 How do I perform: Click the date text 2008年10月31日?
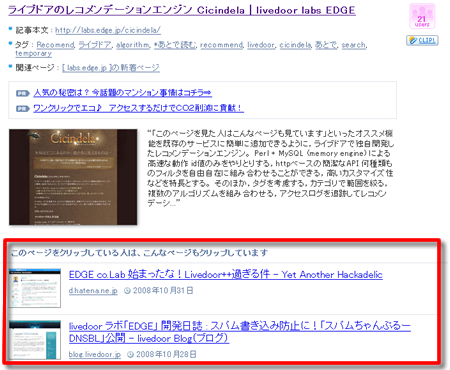(163, 291)
